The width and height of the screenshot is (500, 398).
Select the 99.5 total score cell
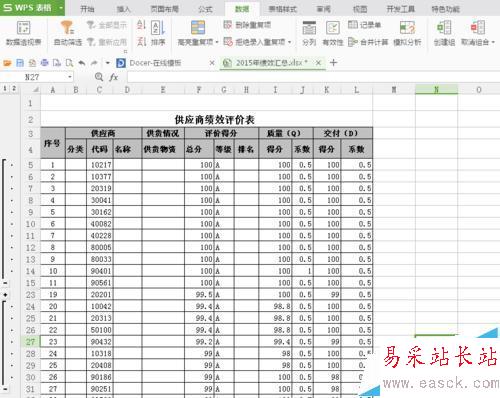click(x=199, y=295)
